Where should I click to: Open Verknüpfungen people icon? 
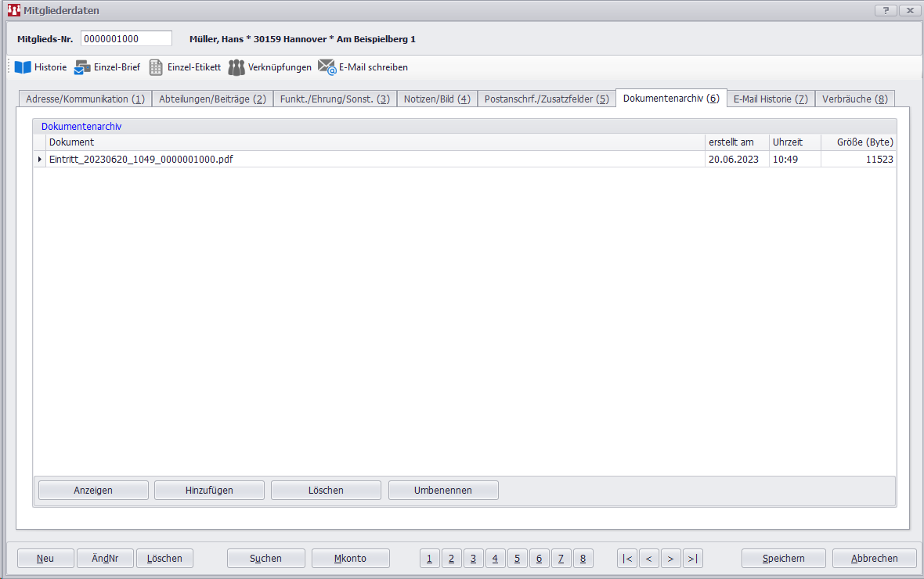tap(236, 67)
